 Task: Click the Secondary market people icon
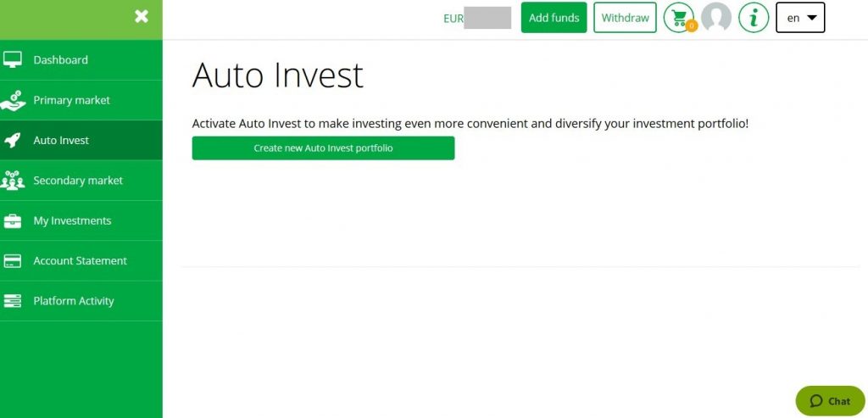coord(13,181)
